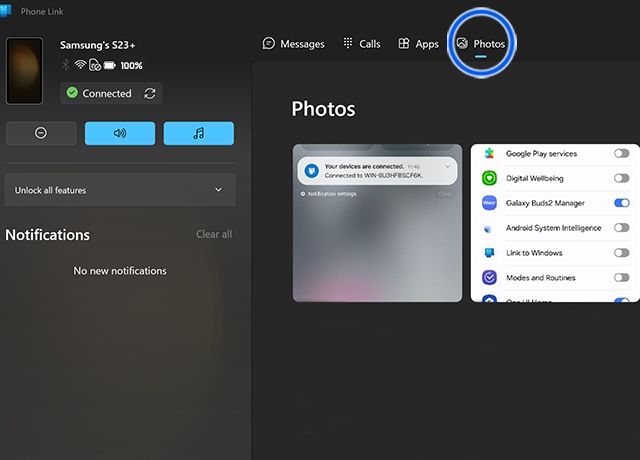This screenshot has height=460, width=640.
Task: Click the 100% battery percentage
Action: [x=131, y=66]
